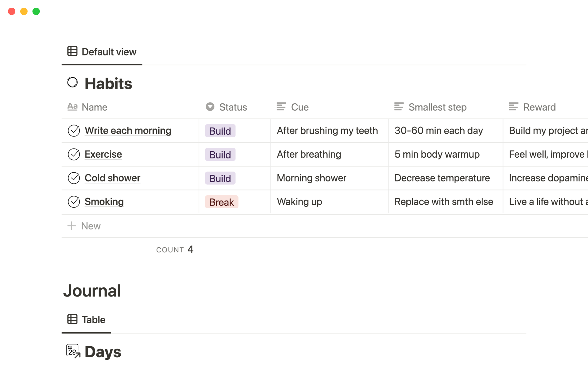This screenshot has width=588, height=368.
Task: Click the Smallest step column icon
Action: (x=399, y=107)
